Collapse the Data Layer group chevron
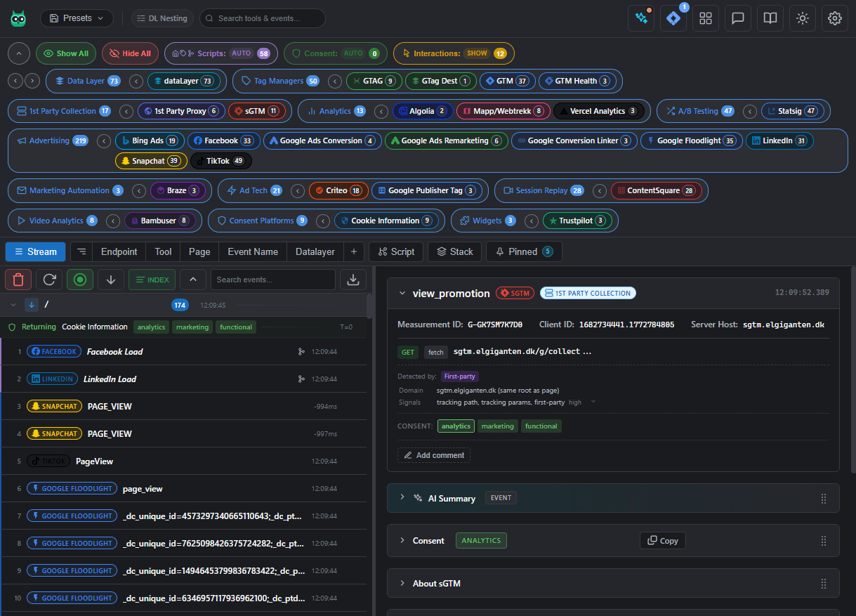 [137, 81]
